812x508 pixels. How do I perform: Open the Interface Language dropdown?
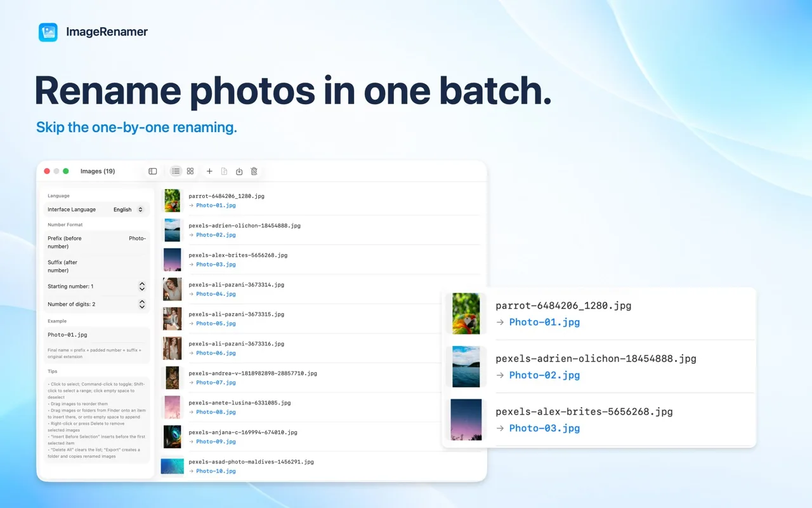128,210
